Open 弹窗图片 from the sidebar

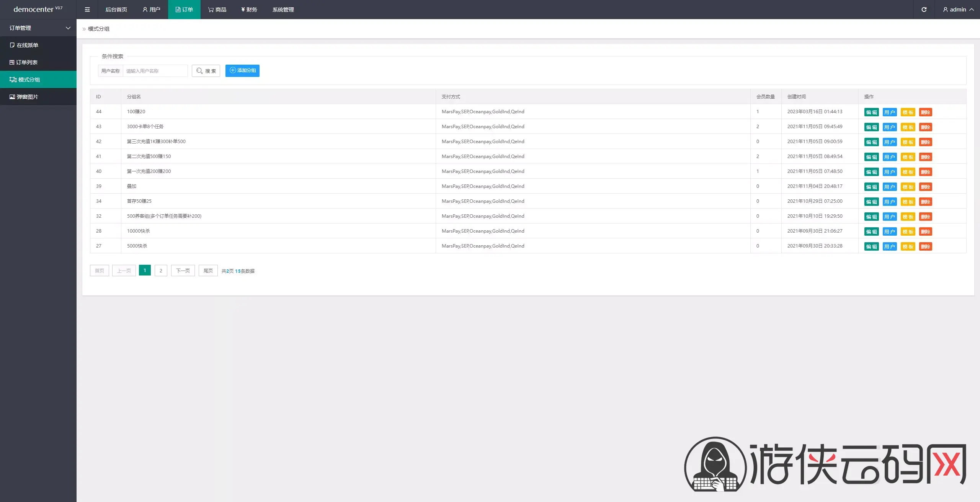click(x=27, y=97)
